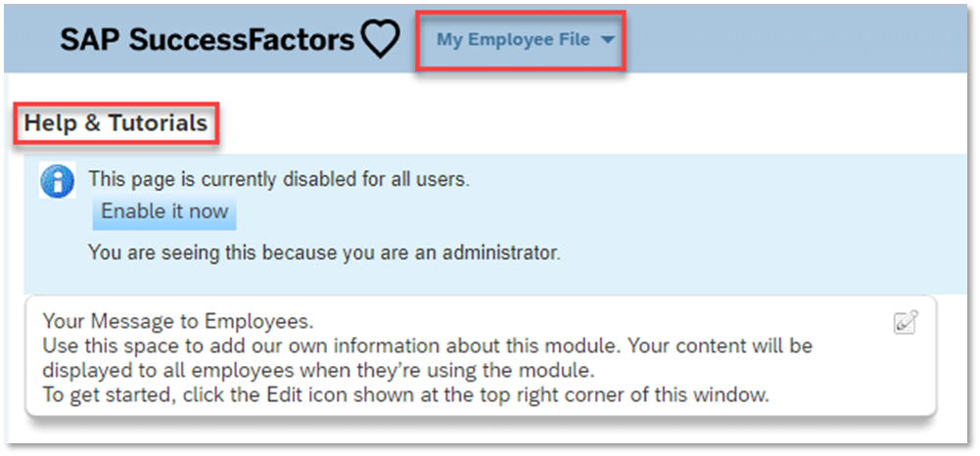Click 'displayed to all employees' text line
Image resolution: width=980 pixels, height=456 pixels.
(317, 371)
